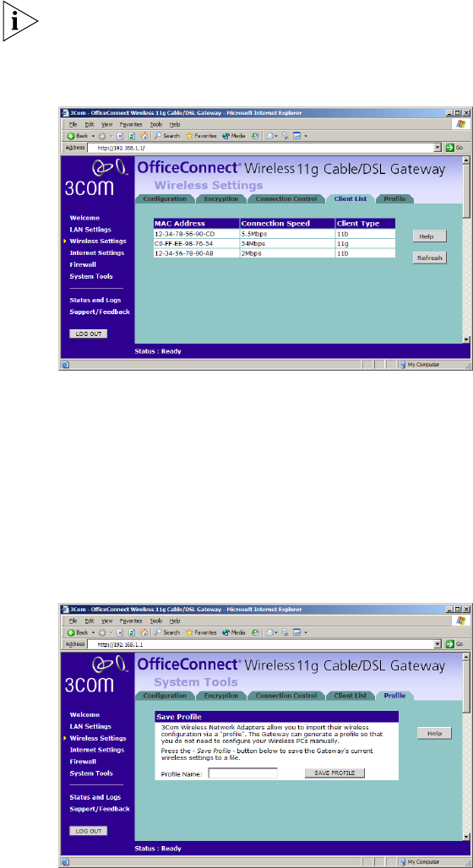
Task: Click Refresh button beside the client table
Action: click(429, 258)
